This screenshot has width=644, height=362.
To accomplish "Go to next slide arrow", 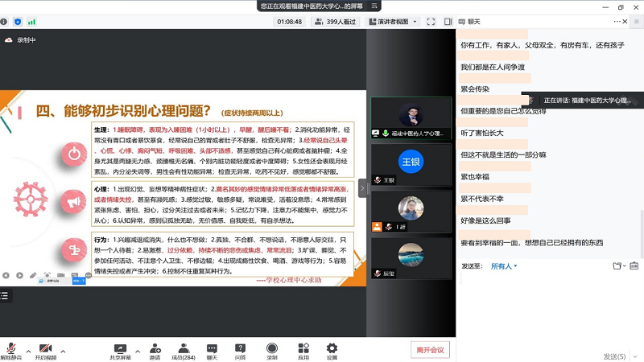I will pos(19,275).
